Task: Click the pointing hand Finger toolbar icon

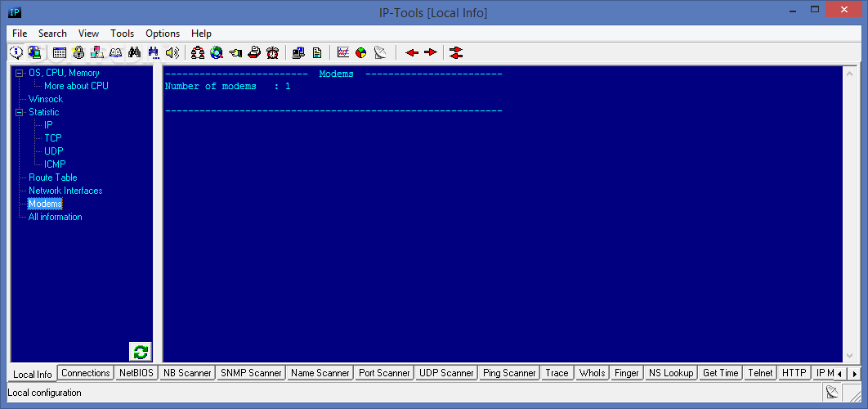Action: pos(235,52)
